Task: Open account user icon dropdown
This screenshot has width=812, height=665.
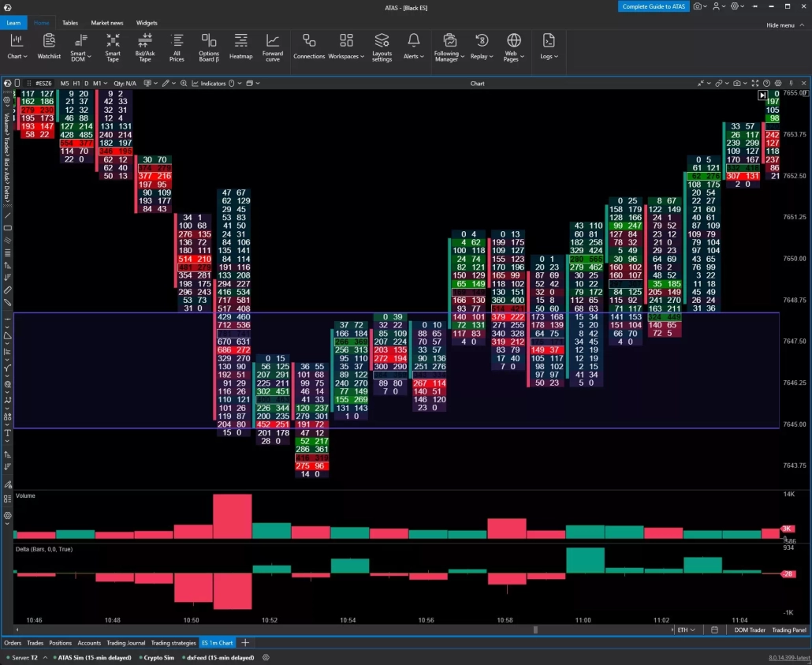Action: [719, 6]
